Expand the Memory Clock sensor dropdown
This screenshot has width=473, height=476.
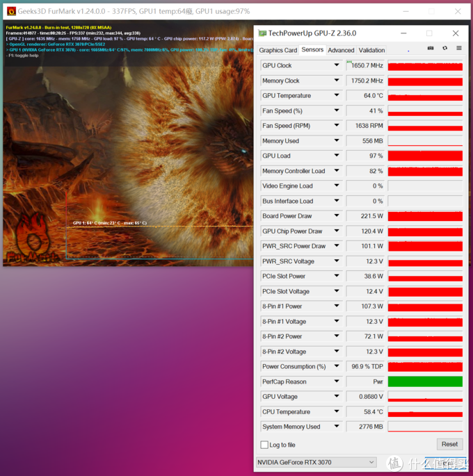(337, 80)
